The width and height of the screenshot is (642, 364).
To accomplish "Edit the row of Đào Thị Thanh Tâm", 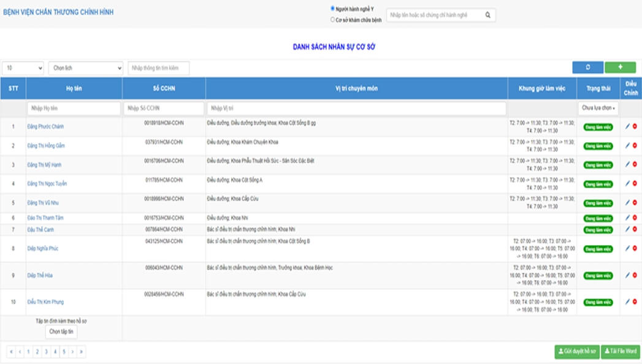I will coord(627,218).
